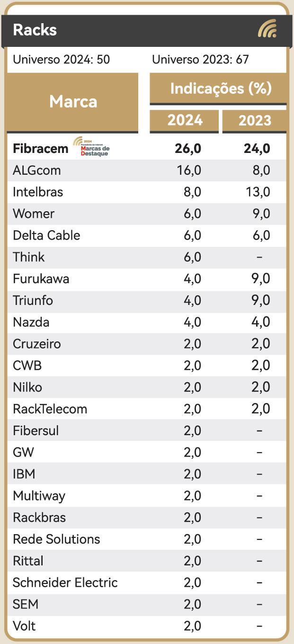Select the 2023 column header
The height and width of the screenshot is (644, 294).
click(x=255, y=121)
